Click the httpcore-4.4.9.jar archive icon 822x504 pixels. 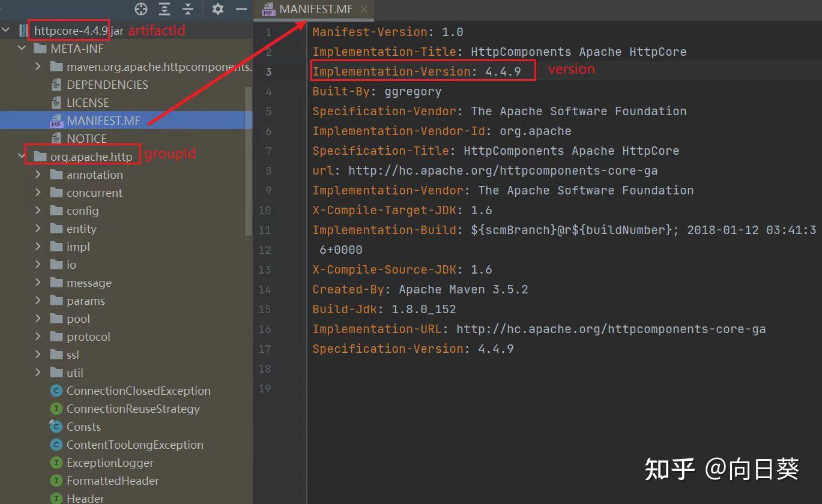coord(24,31)
